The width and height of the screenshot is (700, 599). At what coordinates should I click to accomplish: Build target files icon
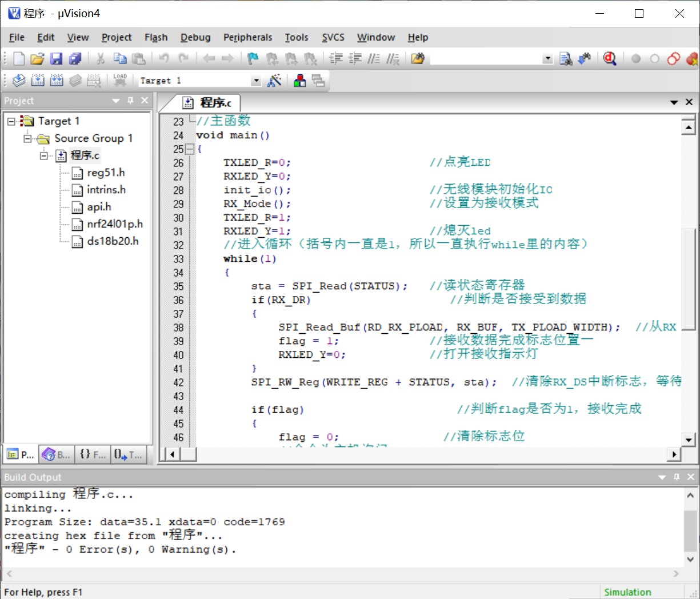(38, 81)
